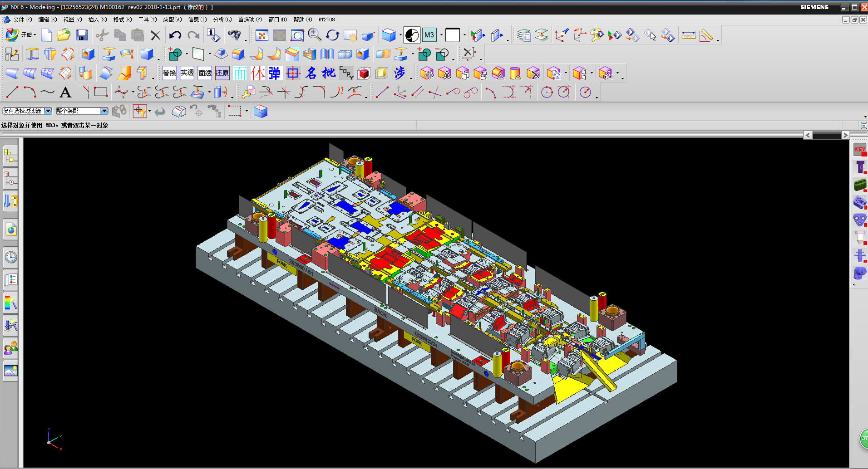
Task: Open Edit Object Display palette icon
Action: (x=597, y=35)
